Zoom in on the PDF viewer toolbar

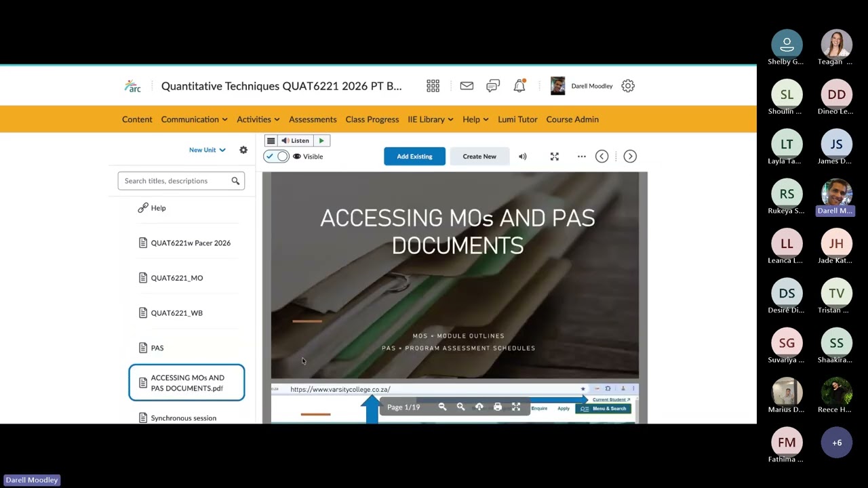[x=460, y=407]
